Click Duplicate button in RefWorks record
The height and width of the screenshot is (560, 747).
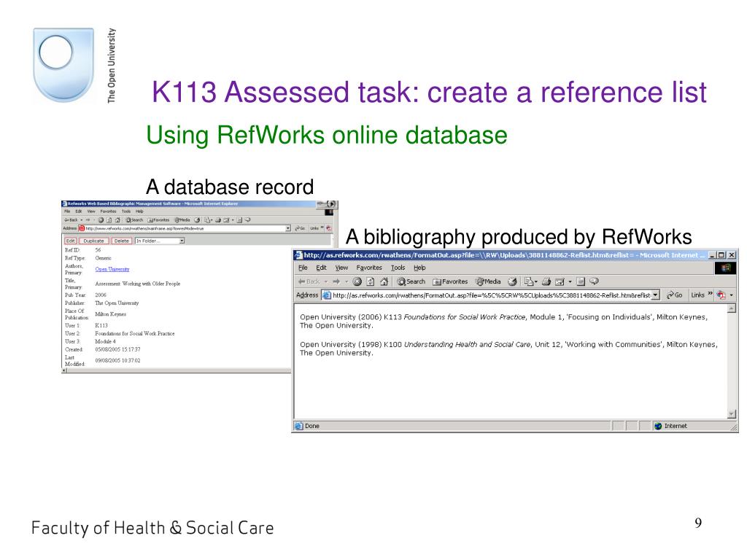(x=94, y=241)
